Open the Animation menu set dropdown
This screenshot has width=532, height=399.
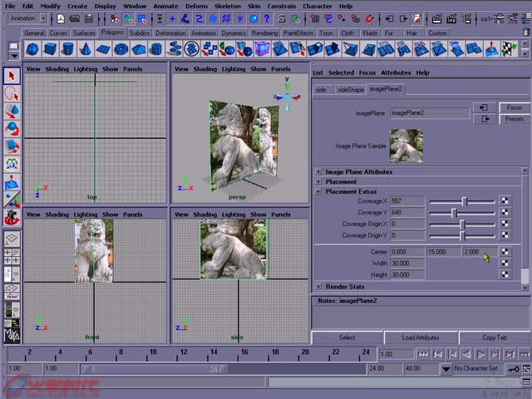tap(28, 17)
